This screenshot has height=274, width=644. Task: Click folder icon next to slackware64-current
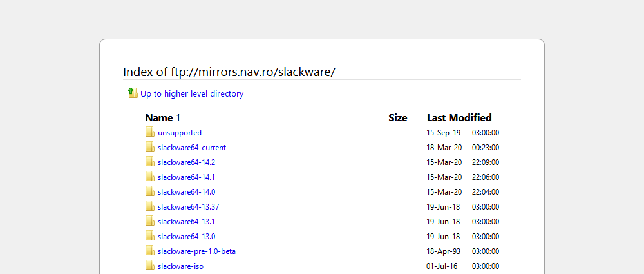150,147
